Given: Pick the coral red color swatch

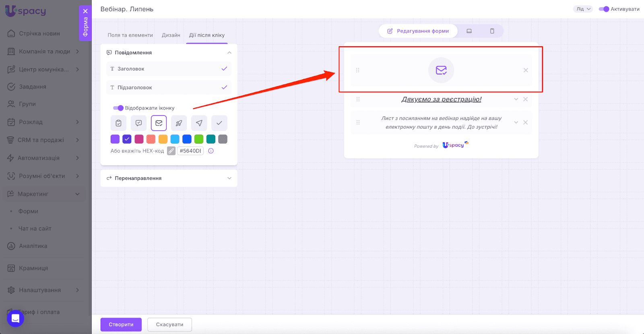Looking at the screenshot, I should pos(151,139).
